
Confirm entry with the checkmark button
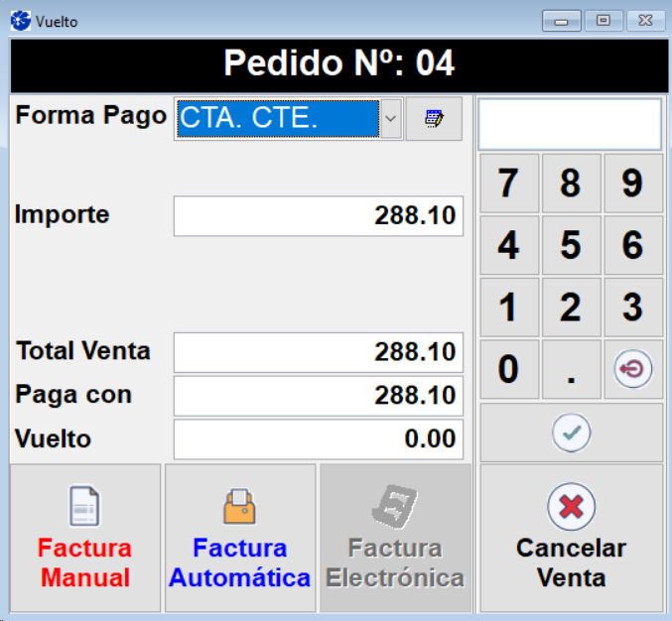[571, 433]
